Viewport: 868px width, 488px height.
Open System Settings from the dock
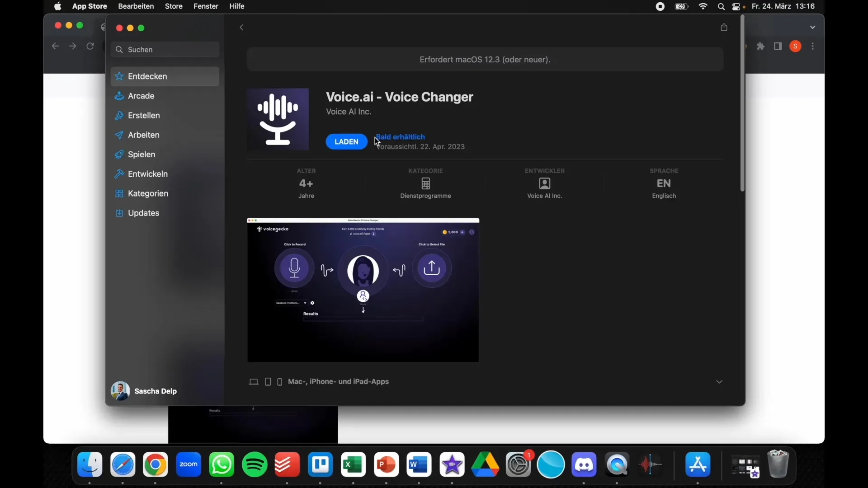click(519, 465)
